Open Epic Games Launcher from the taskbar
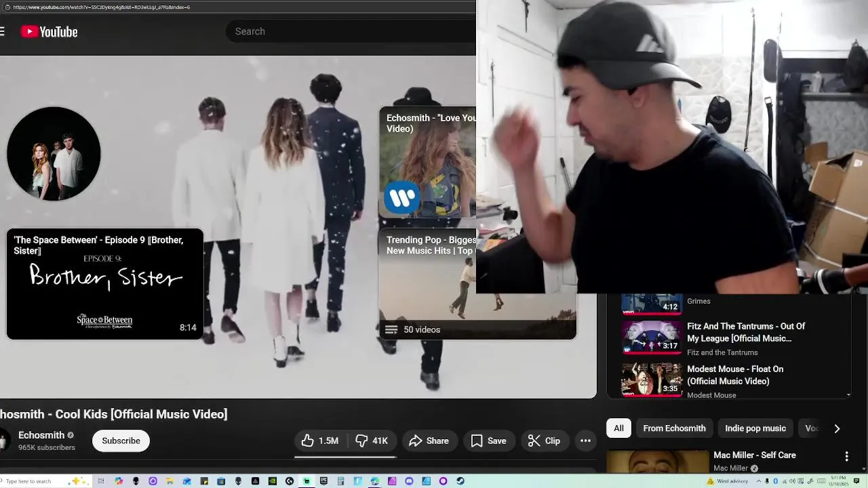Viewport: 868px width, 488px height. coord(323,481)
